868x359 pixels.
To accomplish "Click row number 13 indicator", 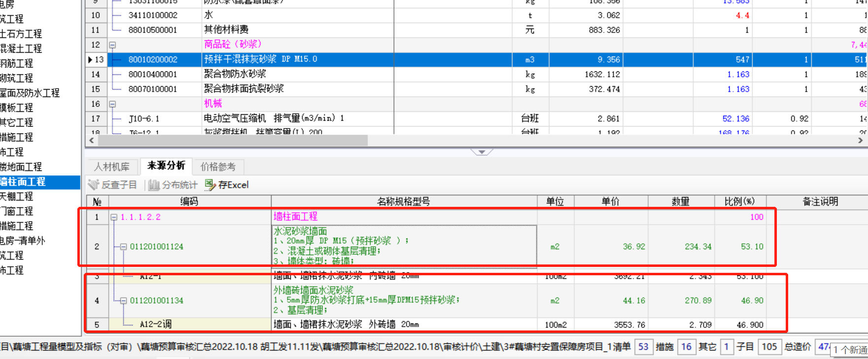I will click(97, 60).
